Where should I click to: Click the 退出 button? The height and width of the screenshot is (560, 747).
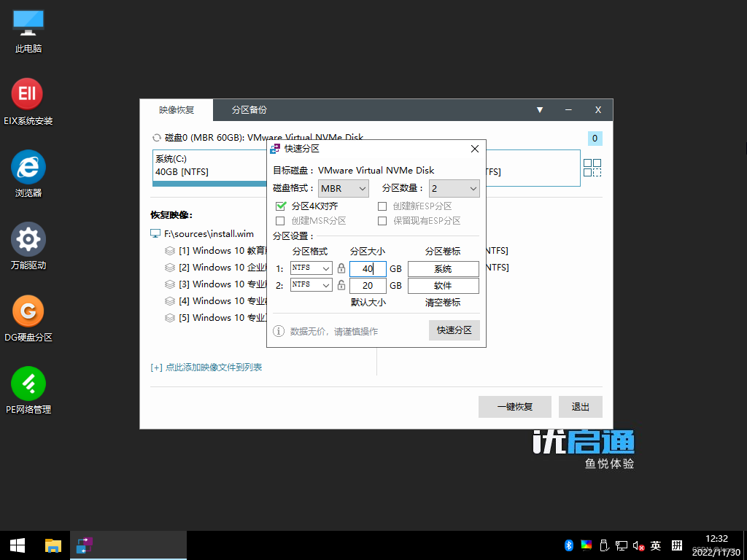point(580,407)
